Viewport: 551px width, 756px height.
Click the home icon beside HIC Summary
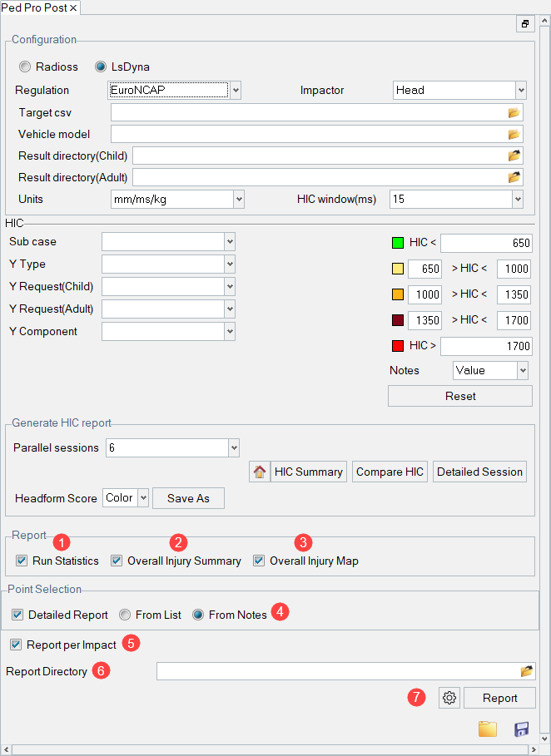(259, 472)
